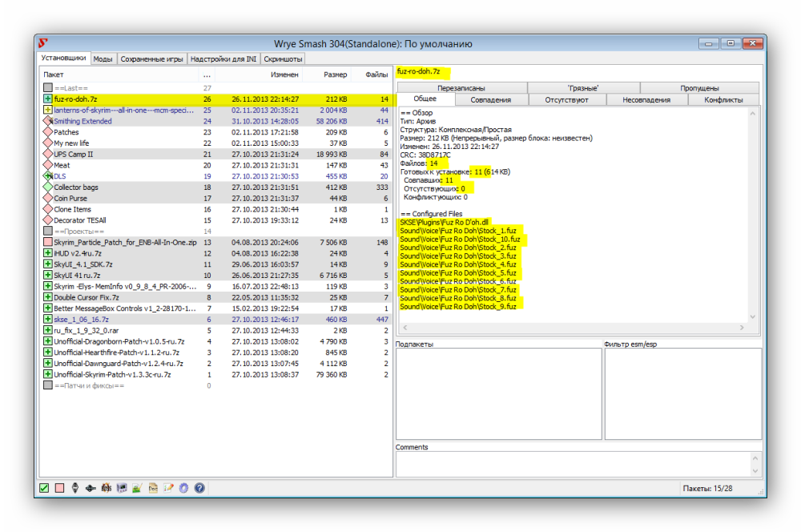The image size is (801, 532).
Task: Launch the SKSE dagger-shaped status bar icon
Action: 91,488
